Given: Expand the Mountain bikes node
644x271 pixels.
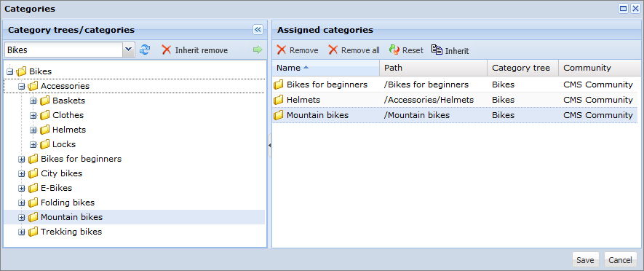Looking at the screenshot, I should (22, 218).
